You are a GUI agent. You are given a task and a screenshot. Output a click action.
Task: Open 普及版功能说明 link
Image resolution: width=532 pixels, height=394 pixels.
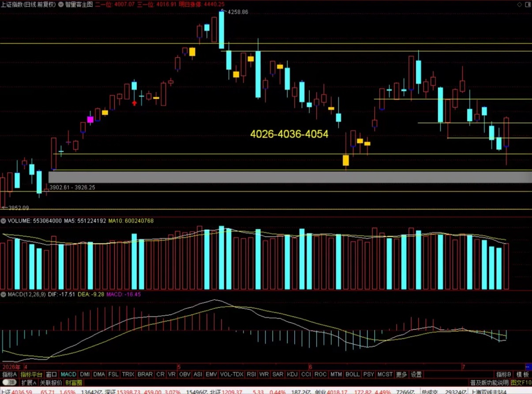click(489, 382)
